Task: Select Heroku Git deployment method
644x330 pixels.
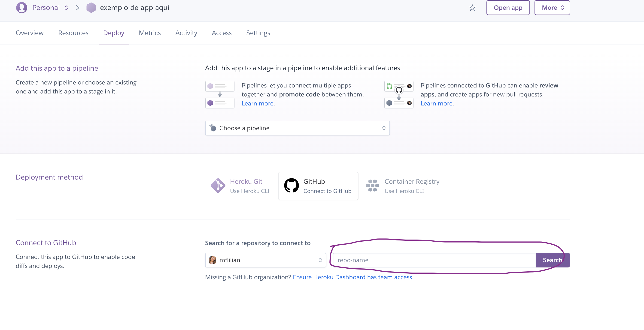Action: 240,186
